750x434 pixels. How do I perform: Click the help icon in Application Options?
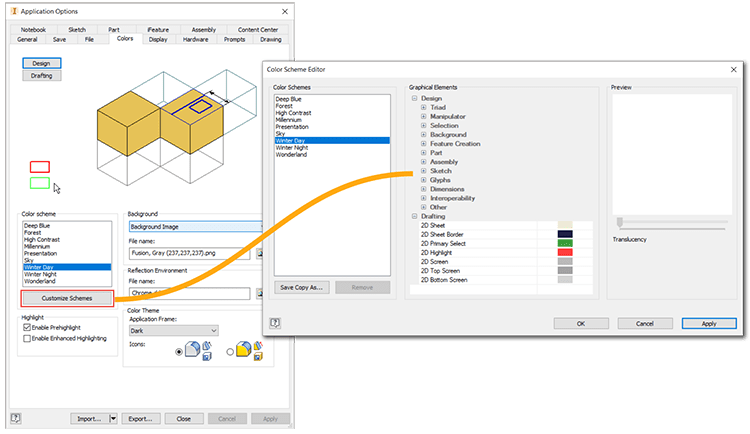pos(16,418)
